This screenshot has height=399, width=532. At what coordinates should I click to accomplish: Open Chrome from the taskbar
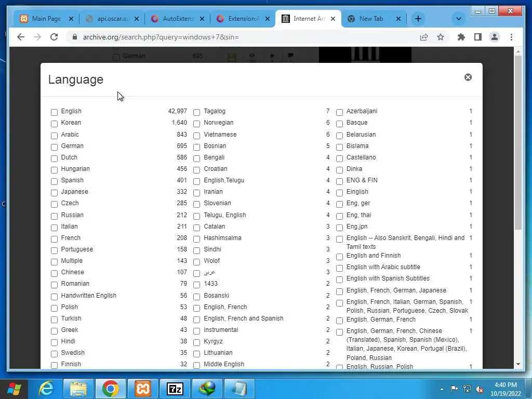(110, 389)
